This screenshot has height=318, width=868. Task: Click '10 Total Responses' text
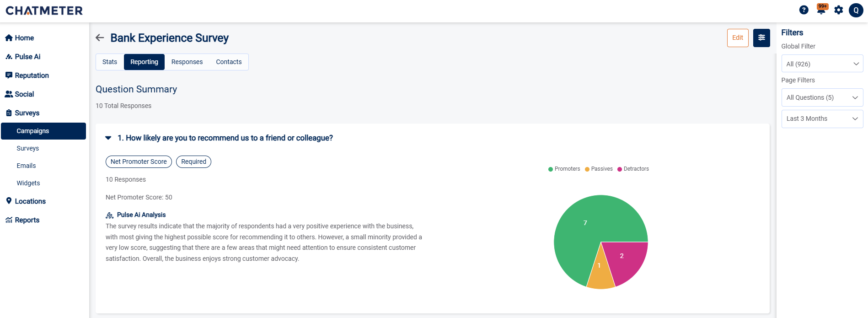click(x=123, y=106)
